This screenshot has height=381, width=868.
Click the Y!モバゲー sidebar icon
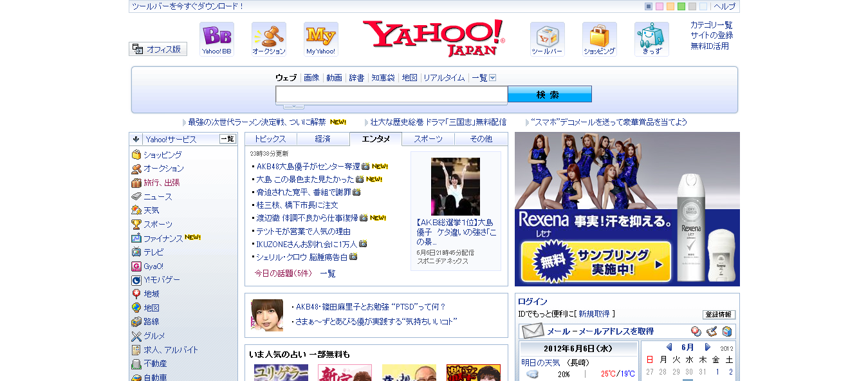coord(136,280)
